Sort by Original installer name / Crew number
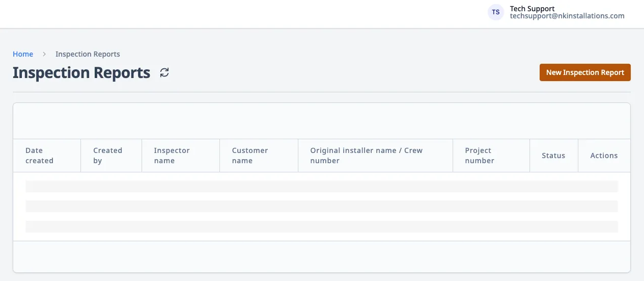 pos(366,156)
